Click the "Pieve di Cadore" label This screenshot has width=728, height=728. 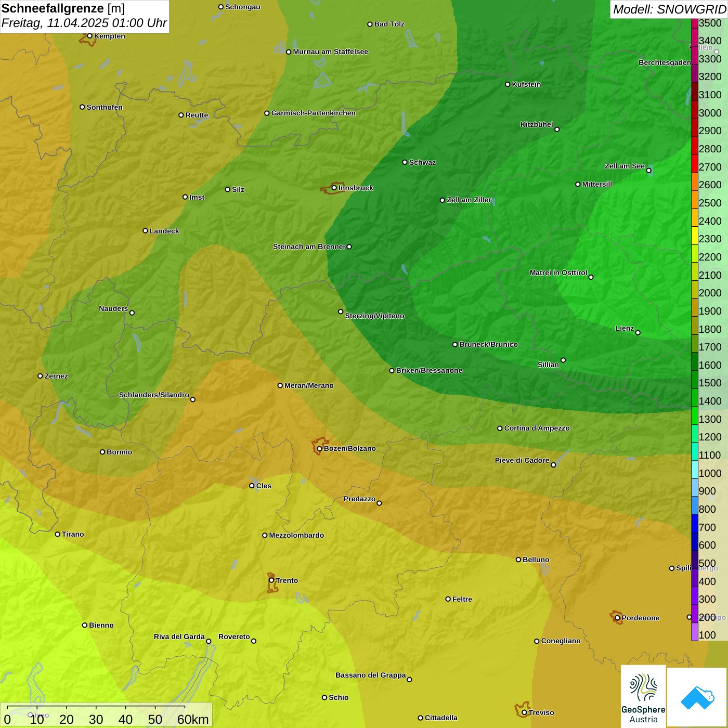pyautogui.click(x=522, y=460)
